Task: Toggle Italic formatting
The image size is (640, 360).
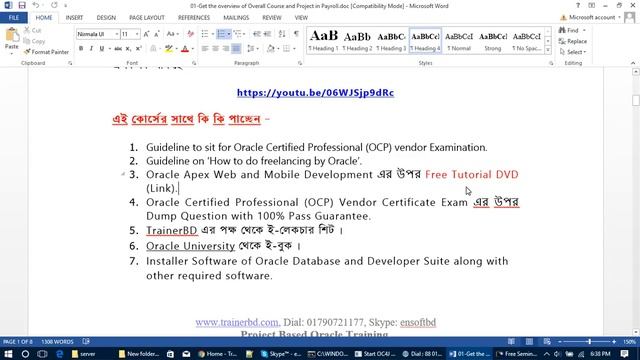Action: pyautogui.click(x=91, y=49)
